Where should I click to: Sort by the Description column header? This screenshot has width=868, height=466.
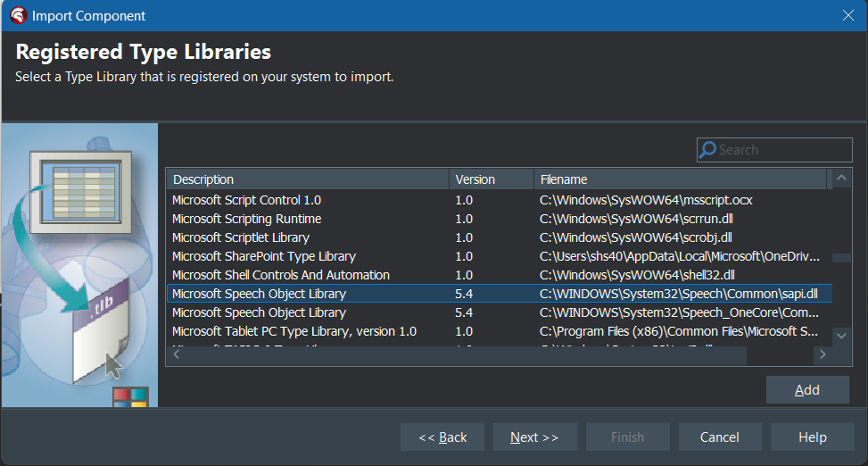pos(308,179)
